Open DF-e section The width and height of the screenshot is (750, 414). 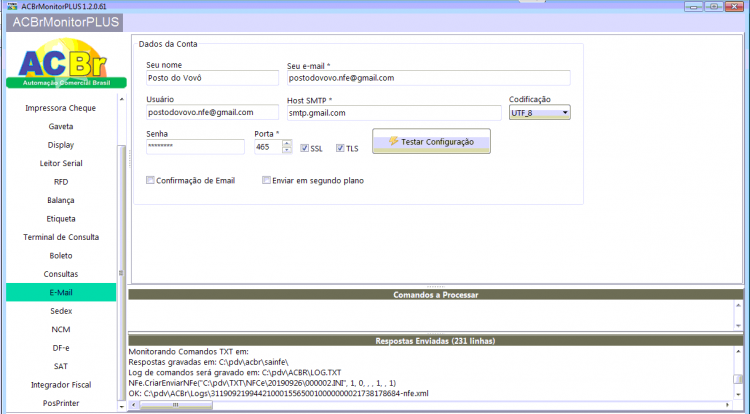[61, 348]
